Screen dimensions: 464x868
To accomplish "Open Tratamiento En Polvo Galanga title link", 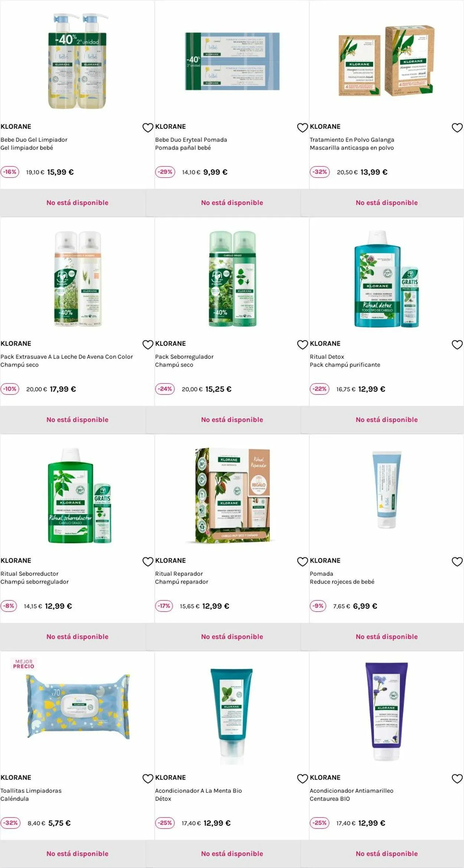I will coord(352,140).
